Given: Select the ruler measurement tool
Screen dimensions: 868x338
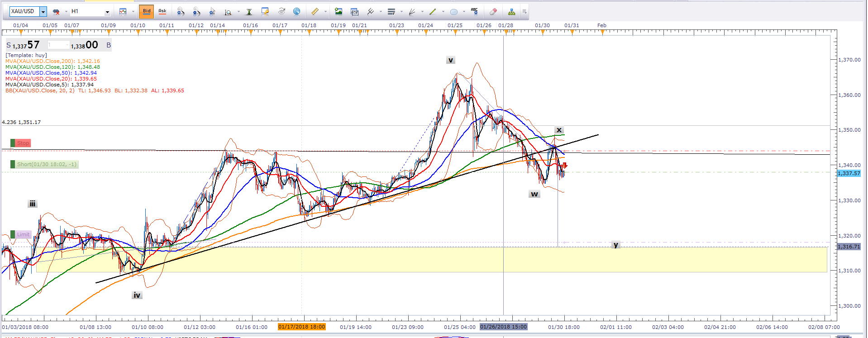Looking at the screenshot, I should [315, 12].
